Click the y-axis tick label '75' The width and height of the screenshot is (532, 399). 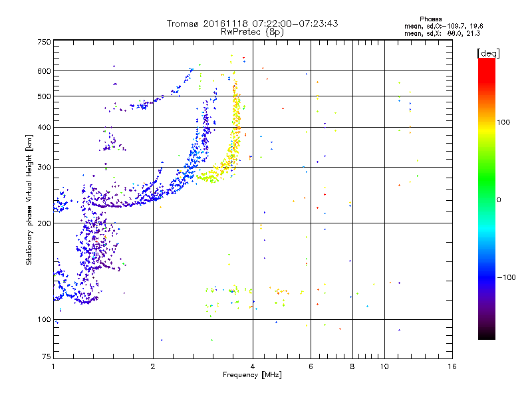tap(47, 356)
